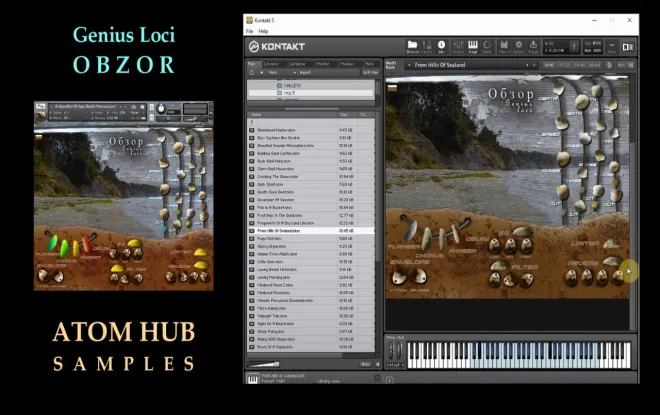Toggle the Filter shell switch

point(500,266)
